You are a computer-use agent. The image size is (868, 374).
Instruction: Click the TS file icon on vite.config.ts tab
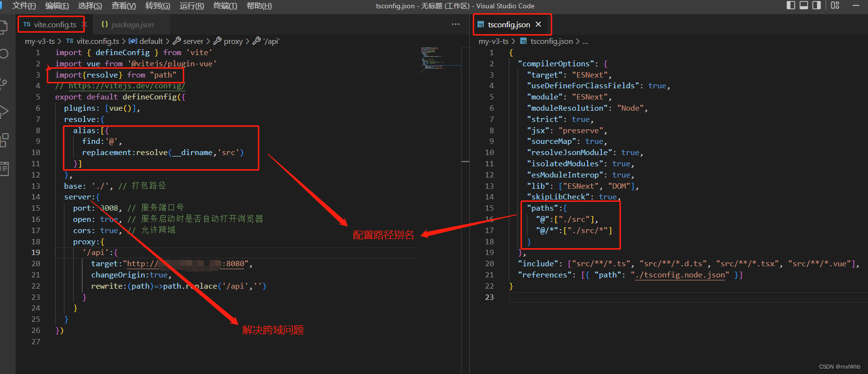(27, 24)
